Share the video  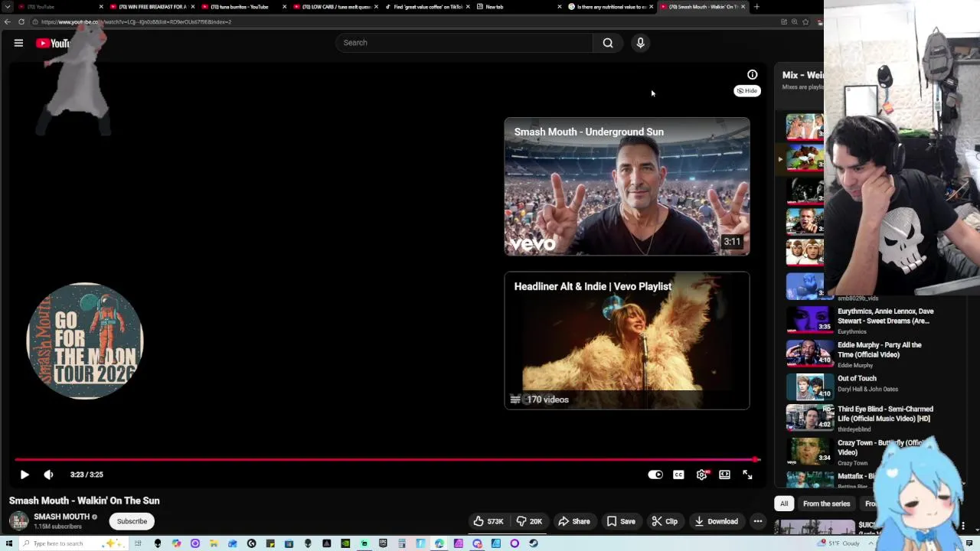pos(573,521)
